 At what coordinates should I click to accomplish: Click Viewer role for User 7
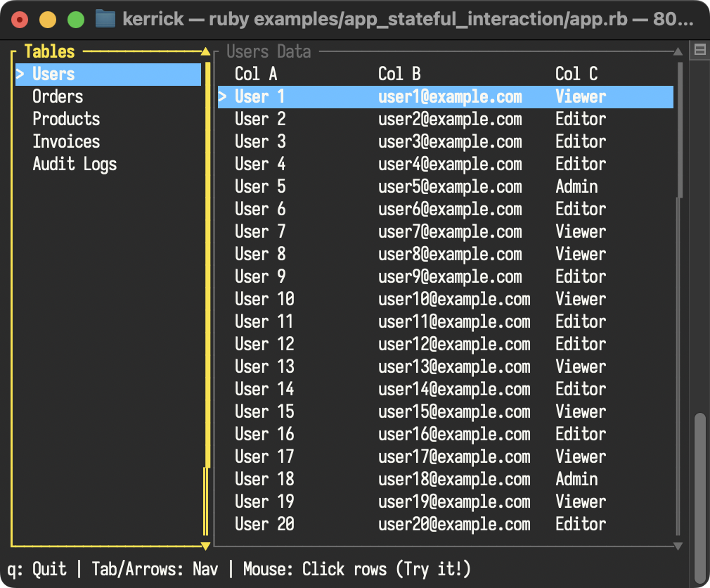point(581,232)
